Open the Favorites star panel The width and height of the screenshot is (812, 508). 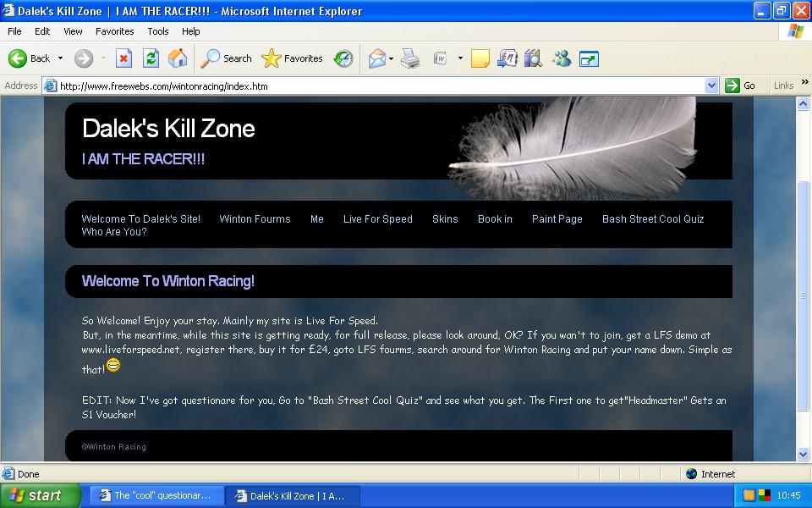click(x=292, y=58)
